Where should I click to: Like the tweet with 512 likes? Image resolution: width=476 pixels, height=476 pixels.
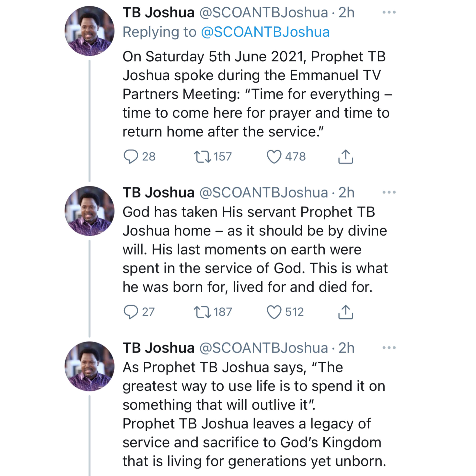click(x=274, y=312)
